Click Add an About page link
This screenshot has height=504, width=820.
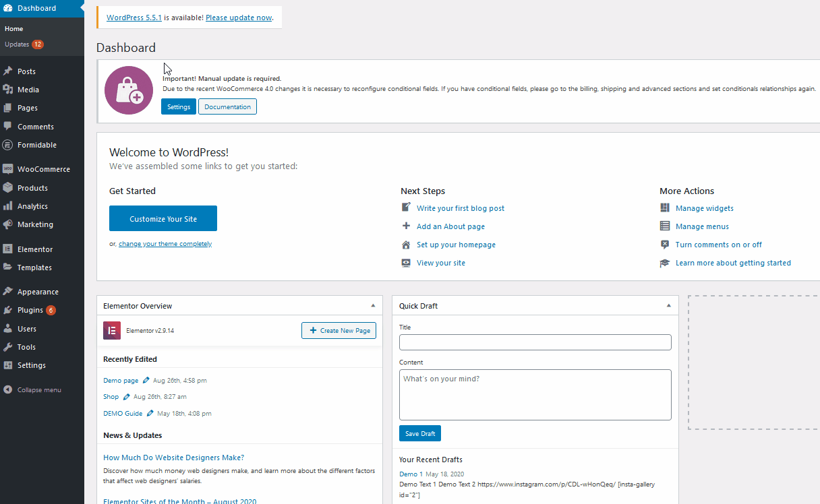click(450, 226)
